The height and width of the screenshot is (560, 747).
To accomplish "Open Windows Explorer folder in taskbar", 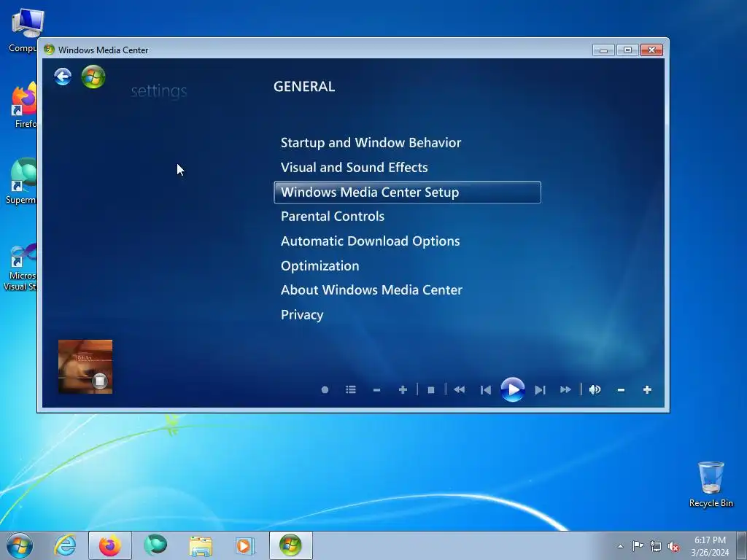I will pos(201,545).
